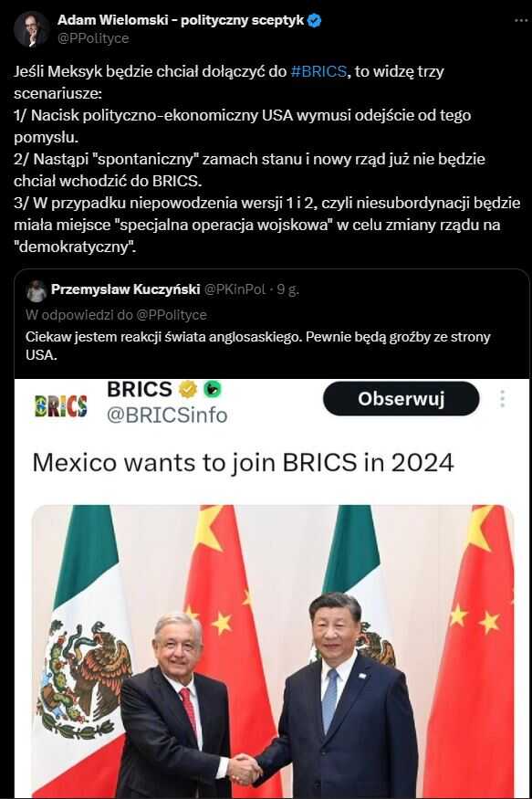Click the @PKinPol handle
The width and height of the screenshot is (532, 799).
coord(235,289)
